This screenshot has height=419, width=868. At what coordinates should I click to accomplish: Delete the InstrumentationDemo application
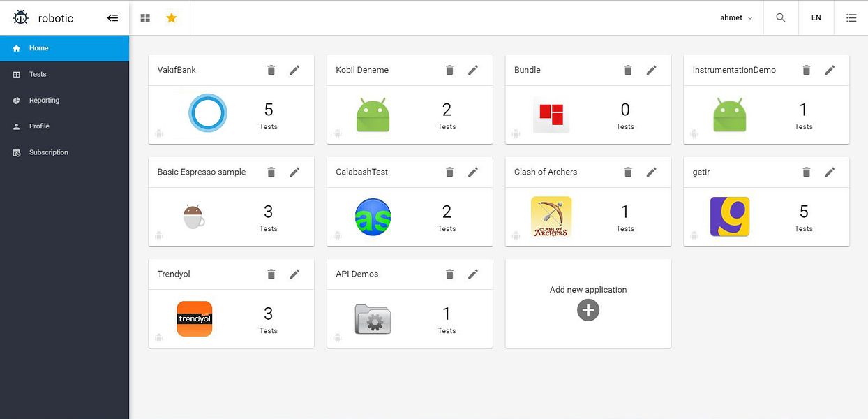tap(807, 70)
